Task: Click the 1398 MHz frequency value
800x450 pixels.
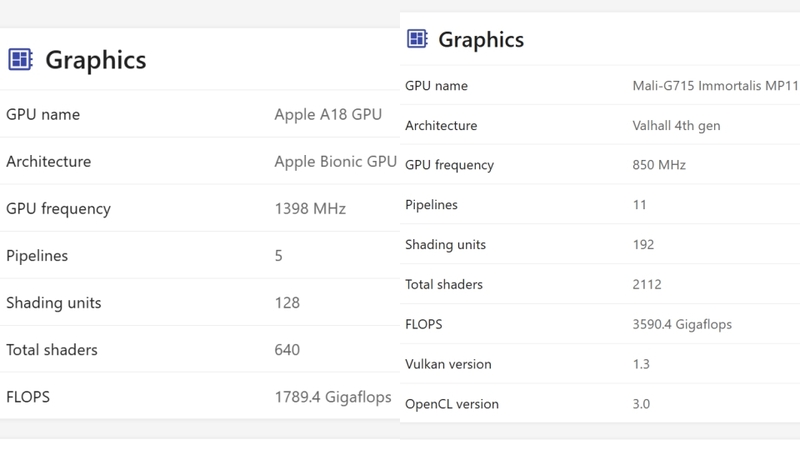Action: (310, 209)
